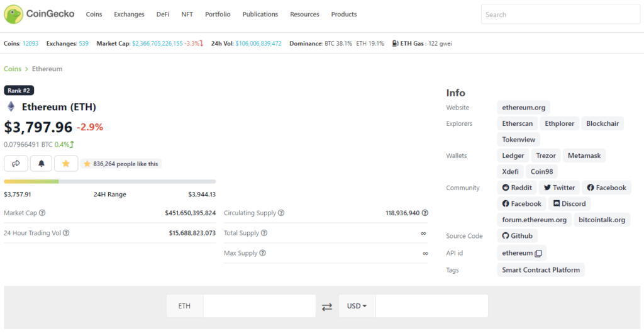The width and height of the screenshot is (644, 333).
Task: Open the Tokenview explorer link
Action: point(519,140)
